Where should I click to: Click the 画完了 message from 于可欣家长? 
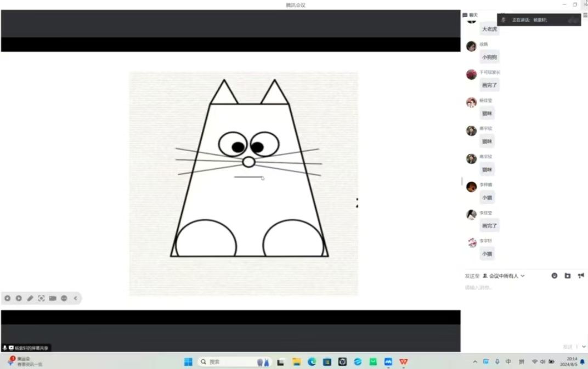click(489, 85)
